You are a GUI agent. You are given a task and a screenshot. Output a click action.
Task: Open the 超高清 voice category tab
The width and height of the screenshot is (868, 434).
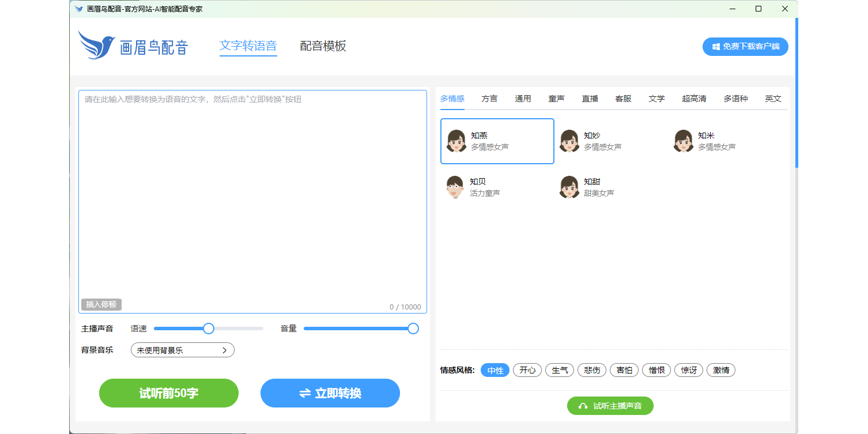[694, 99]
